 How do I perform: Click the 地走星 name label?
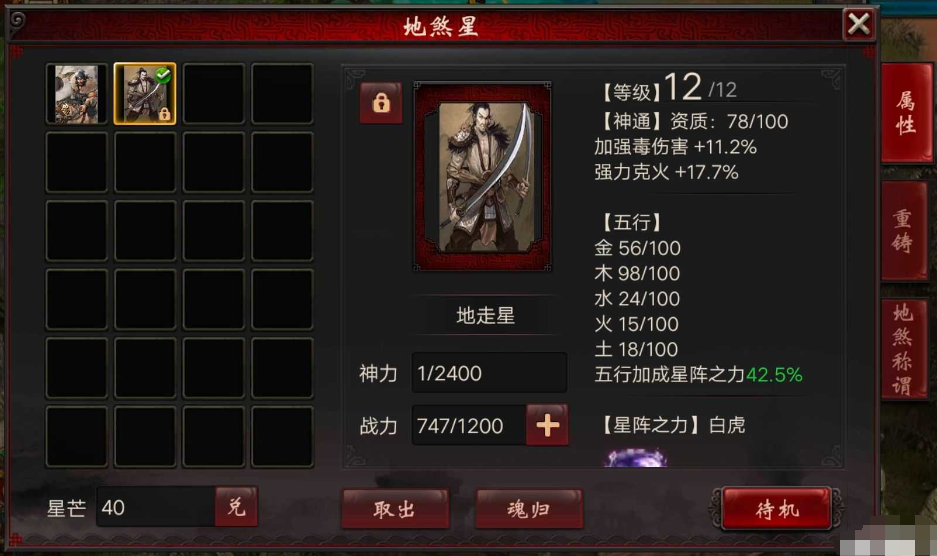pyautogui.click(x=485, y=315)
